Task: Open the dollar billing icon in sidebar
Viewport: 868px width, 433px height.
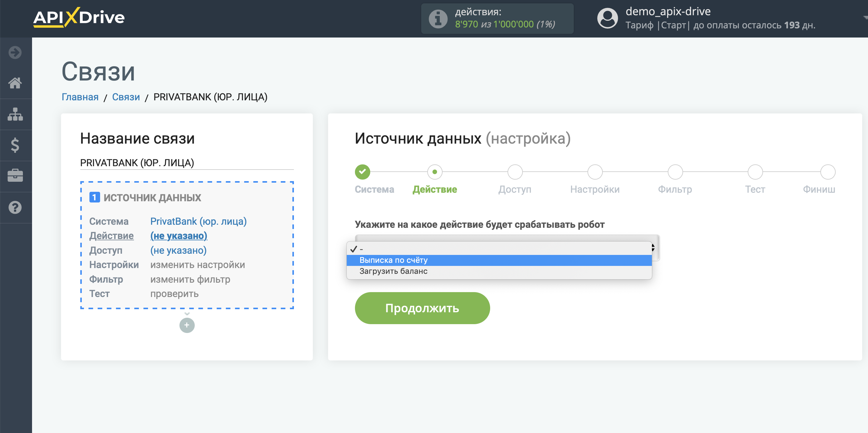Action: (15, 145)
